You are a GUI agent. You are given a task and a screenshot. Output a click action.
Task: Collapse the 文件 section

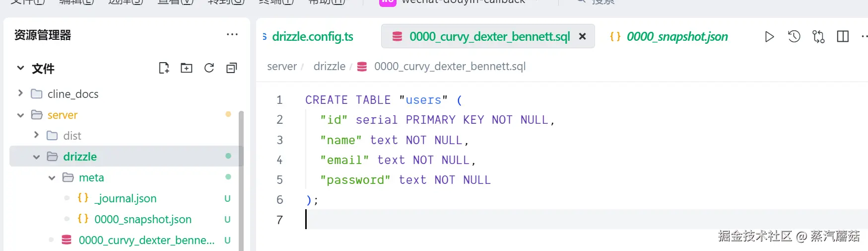pos(20,68)
